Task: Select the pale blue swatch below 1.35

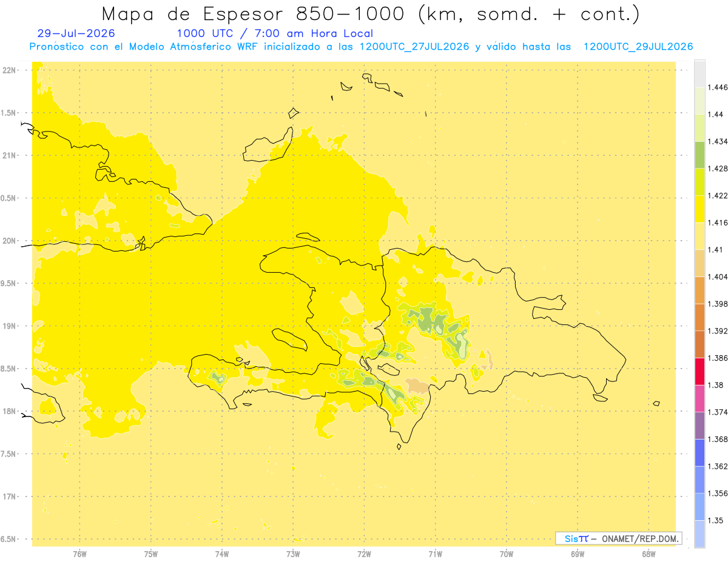Action: [699, 534]
